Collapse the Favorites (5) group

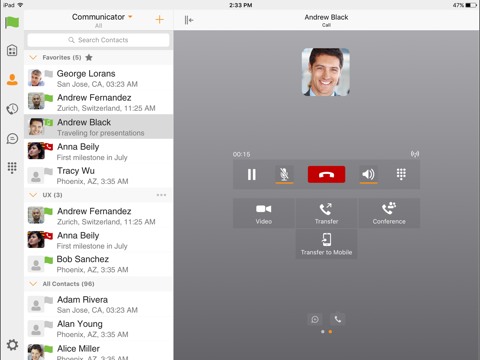[33, 57]
